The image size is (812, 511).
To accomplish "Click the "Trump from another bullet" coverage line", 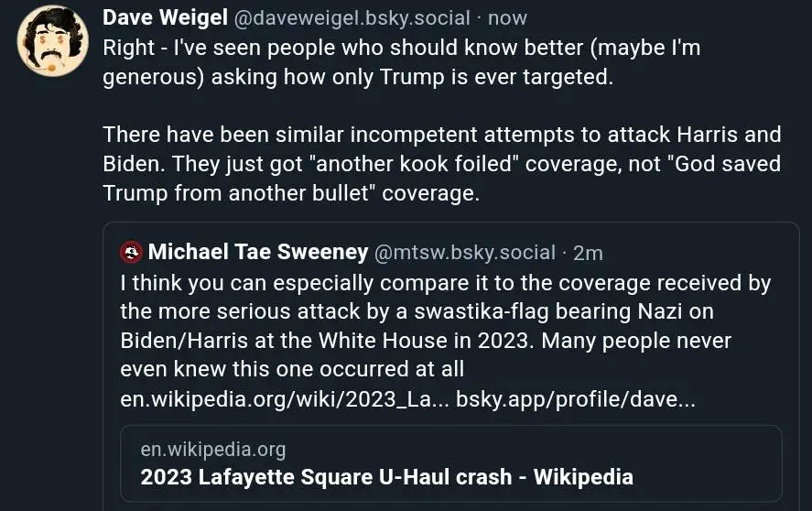I will tap(291, 193).
